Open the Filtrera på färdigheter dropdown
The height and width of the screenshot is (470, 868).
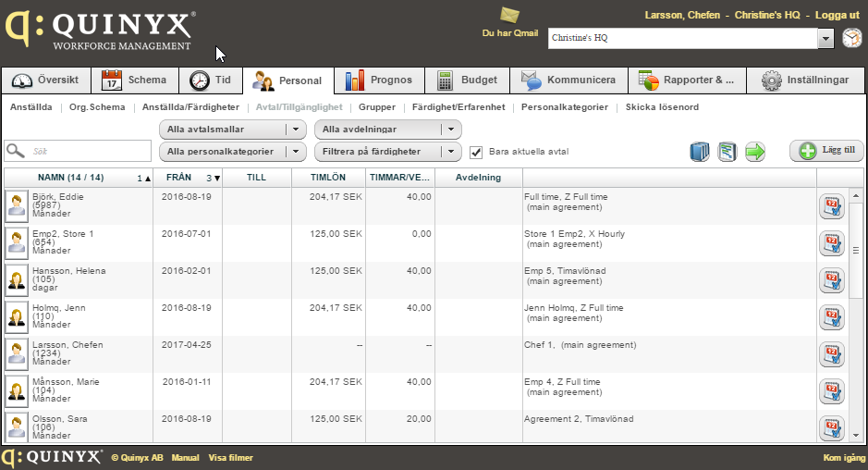click(x=388, y=152)
